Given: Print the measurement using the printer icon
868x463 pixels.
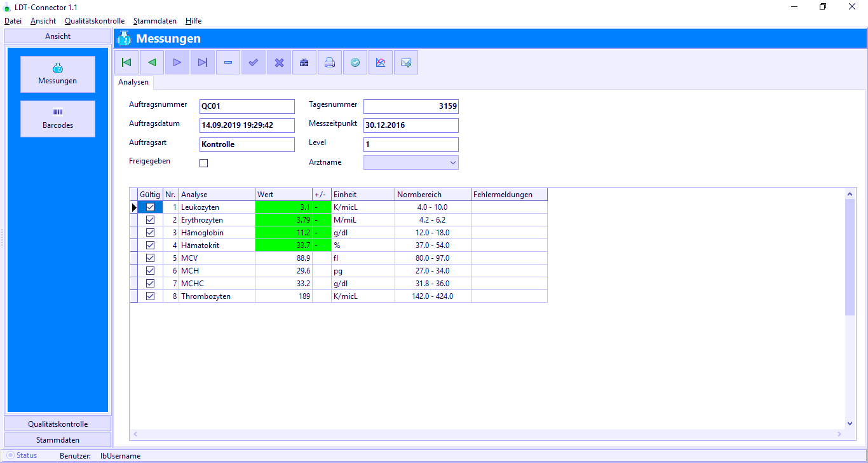Looking at the screenshot, I should 330,62.
